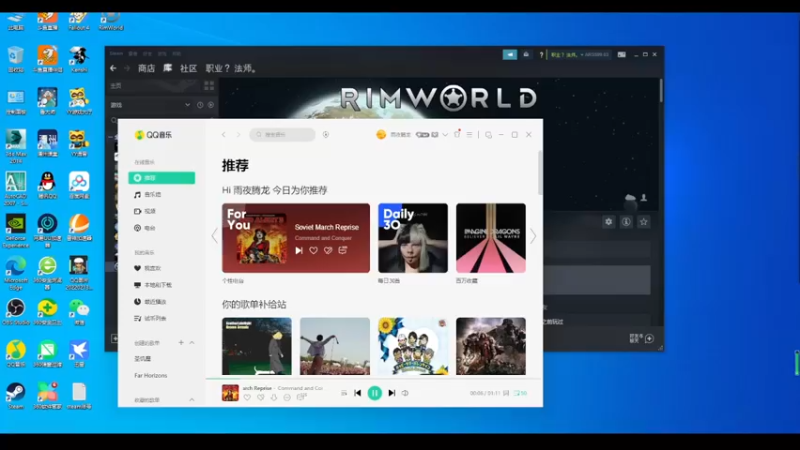
Task: Seek on the song progress bar
Action: (x=373, y=379)
